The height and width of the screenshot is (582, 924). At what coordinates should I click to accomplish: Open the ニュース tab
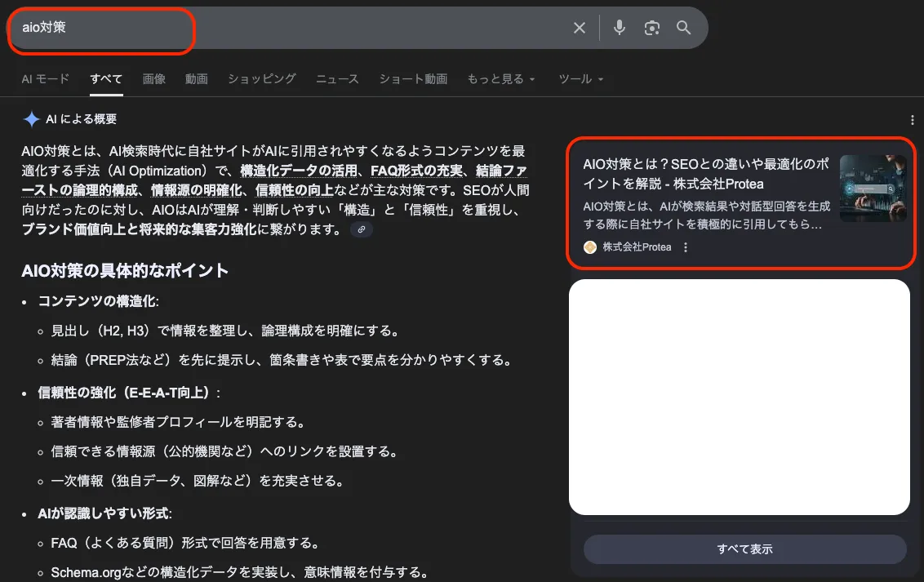tap(336, 78)
